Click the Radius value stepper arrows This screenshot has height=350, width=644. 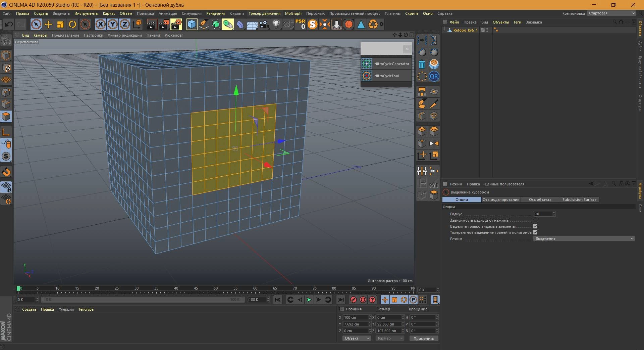554,214
